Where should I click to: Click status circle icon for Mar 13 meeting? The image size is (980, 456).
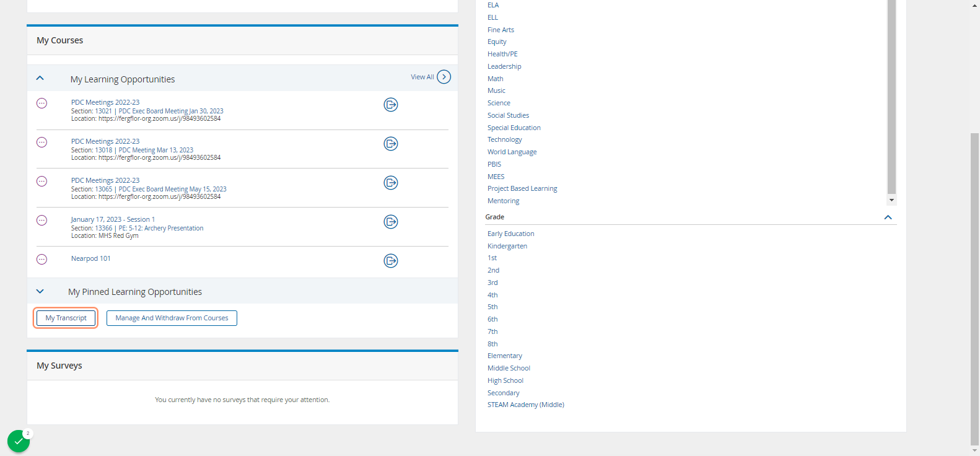tap(42, 142)
